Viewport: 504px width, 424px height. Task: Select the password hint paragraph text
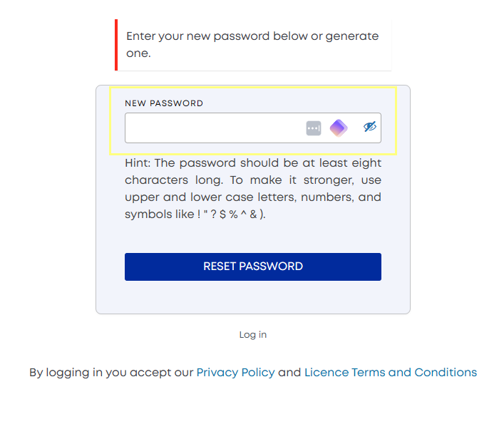253,189
